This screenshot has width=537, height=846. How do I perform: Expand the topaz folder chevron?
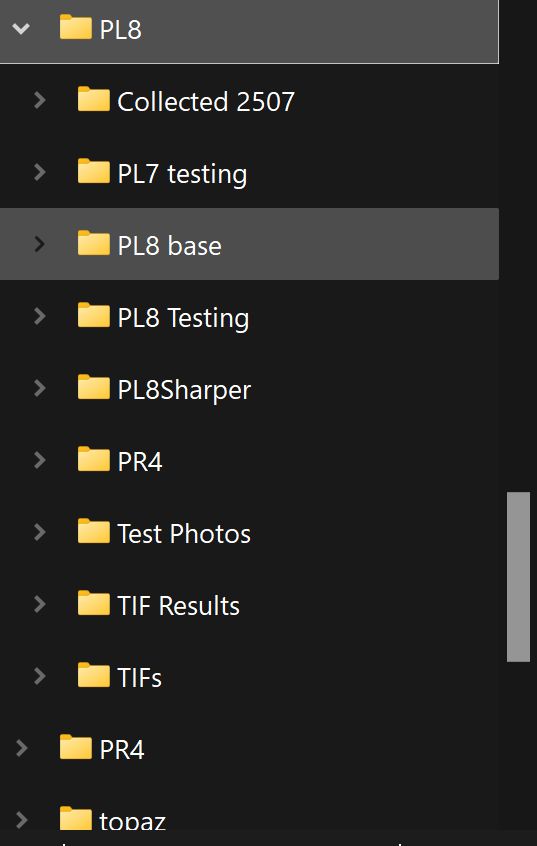click(x=22, y=820)
